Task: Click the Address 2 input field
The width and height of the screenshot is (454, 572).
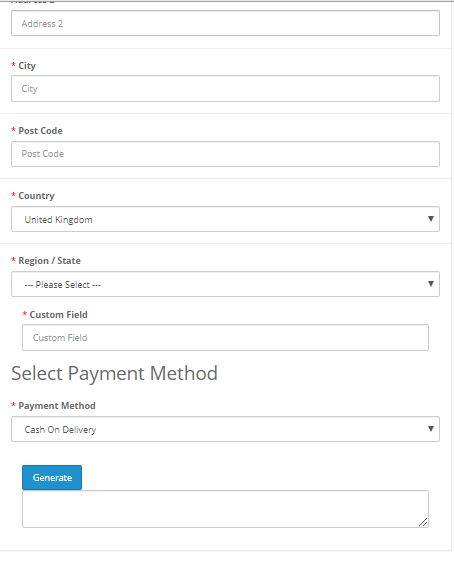Action: tap(225, 23)
